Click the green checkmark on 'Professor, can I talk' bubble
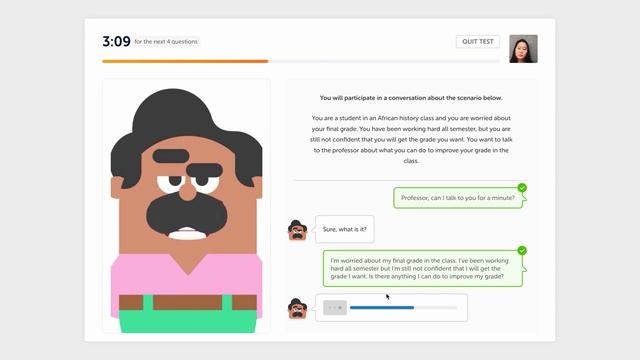The height and width of the screenshot is (360, 640). (x=522, y=188)
